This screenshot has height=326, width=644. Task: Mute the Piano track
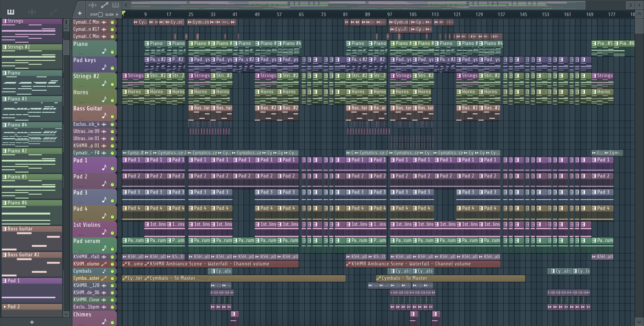click(112, 52)
